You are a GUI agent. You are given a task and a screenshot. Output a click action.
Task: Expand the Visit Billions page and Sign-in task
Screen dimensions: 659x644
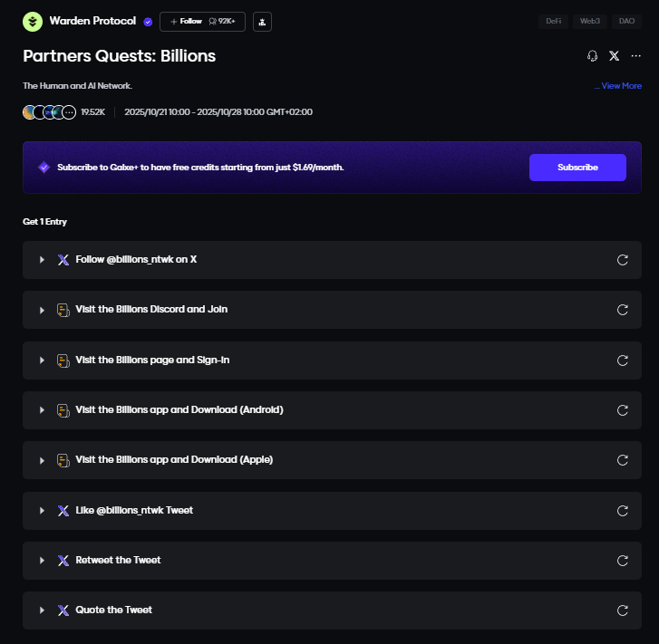coord(42,360)
